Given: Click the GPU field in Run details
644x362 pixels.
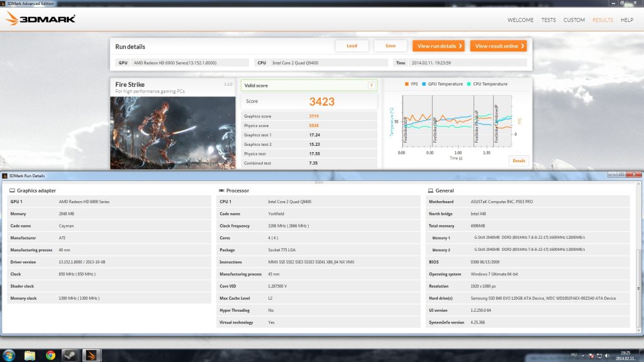Looking at the screenshot, I should 182,63.
